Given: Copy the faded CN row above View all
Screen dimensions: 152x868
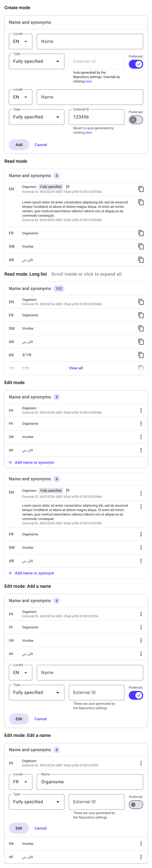Looking at the screenshot, I should click(x=141, y=368).
